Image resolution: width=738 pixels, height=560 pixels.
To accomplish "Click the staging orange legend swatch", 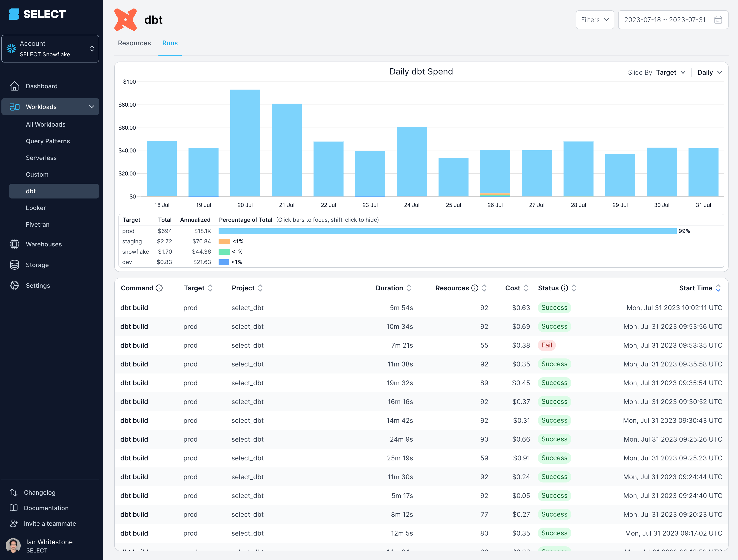I will 224,241.
